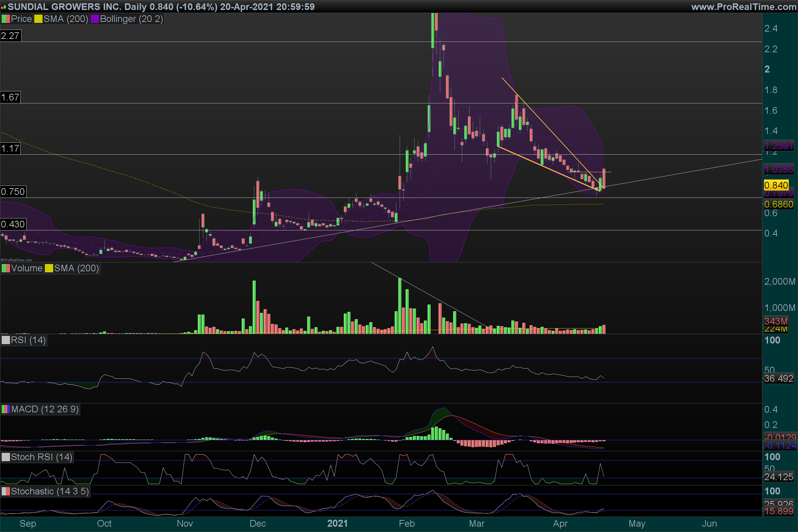Click the green-red Price legend icon

pos(5,19)
